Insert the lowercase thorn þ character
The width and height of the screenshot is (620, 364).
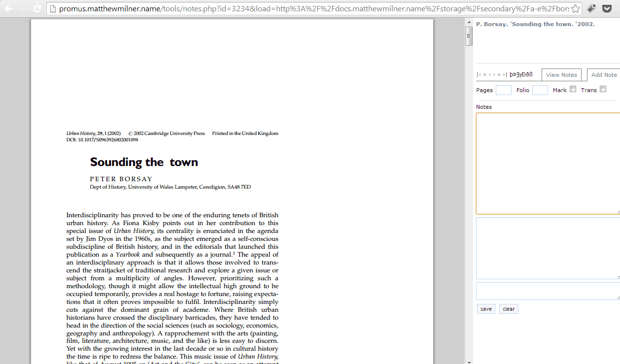(511, 75)
